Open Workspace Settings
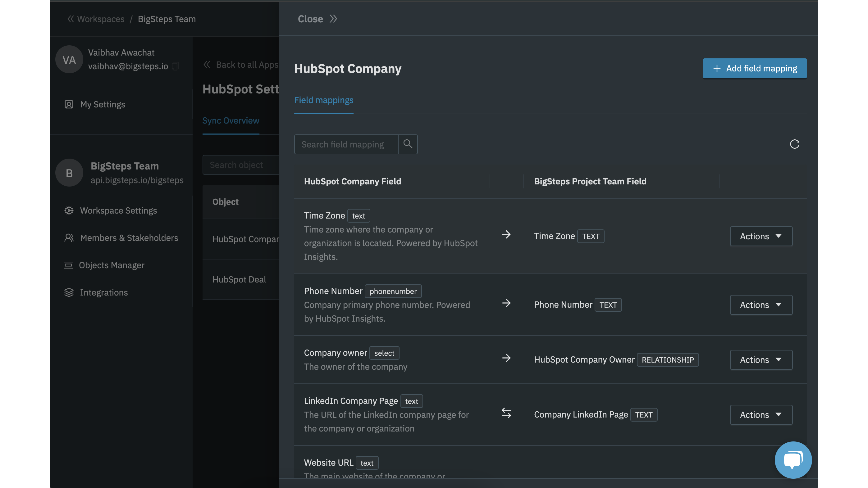 pos(118,210)
